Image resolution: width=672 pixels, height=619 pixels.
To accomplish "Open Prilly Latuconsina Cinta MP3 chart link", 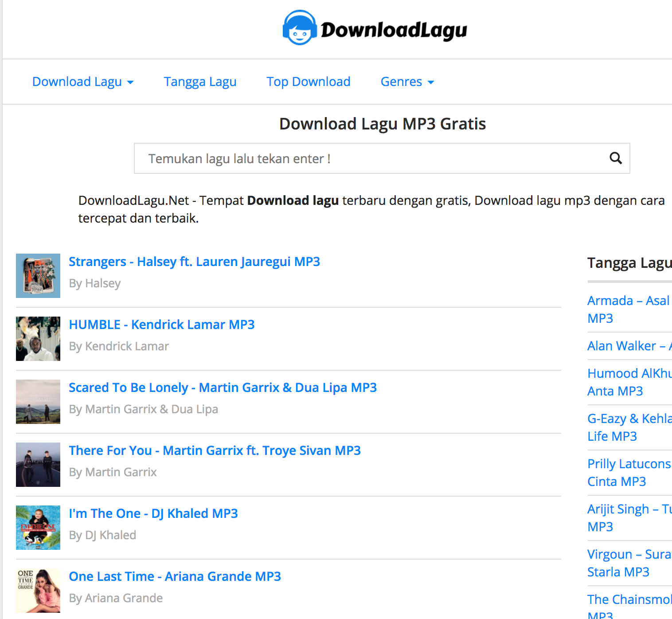I will [629, 473].
